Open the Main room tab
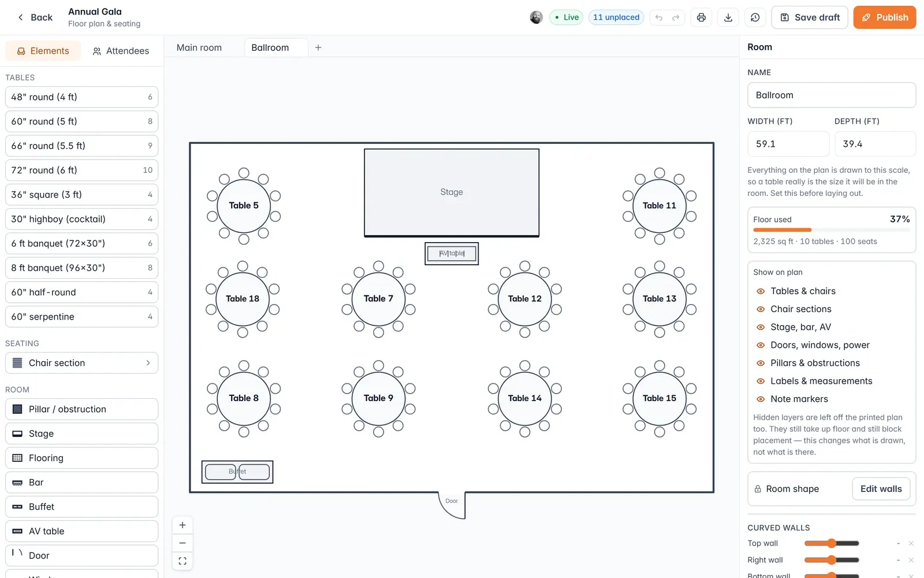This screenshot has height=578, width=924. click(x=199, y=47)
